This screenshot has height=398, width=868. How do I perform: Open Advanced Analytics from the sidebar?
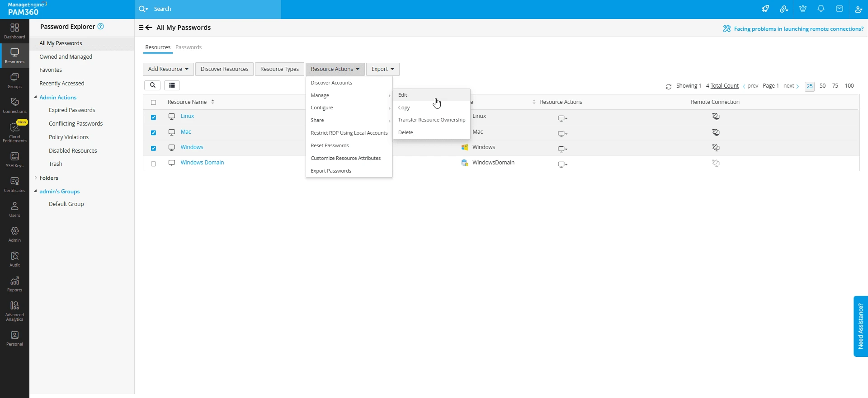[x=14, y=311]
